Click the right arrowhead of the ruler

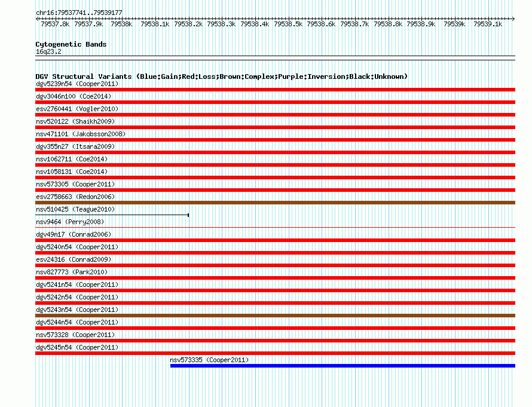513,19
